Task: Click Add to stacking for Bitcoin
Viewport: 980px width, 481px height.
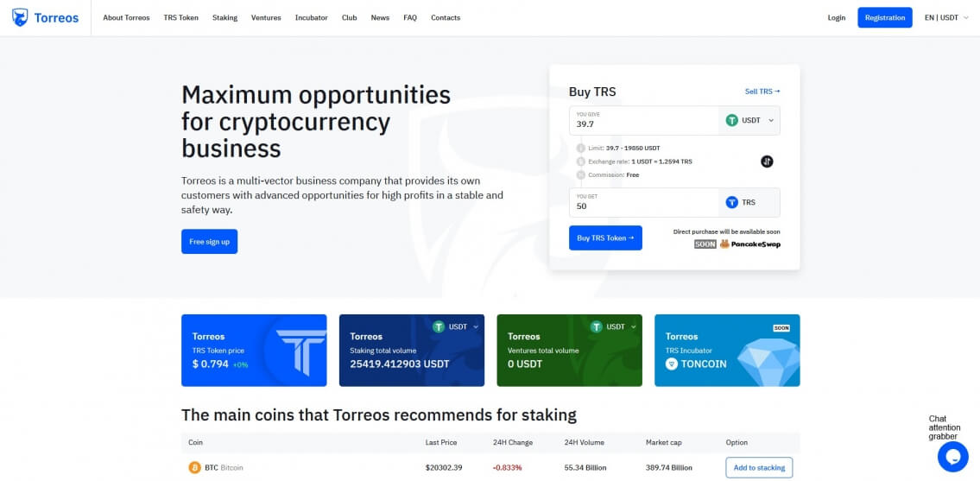Action: click(x=759, y=467)
